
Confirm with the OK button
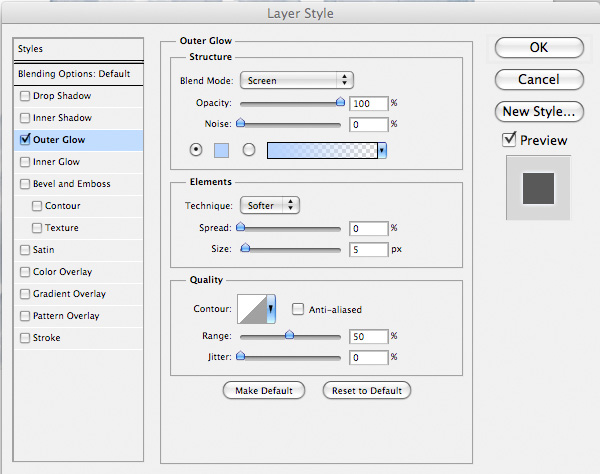tap(539, 47)
